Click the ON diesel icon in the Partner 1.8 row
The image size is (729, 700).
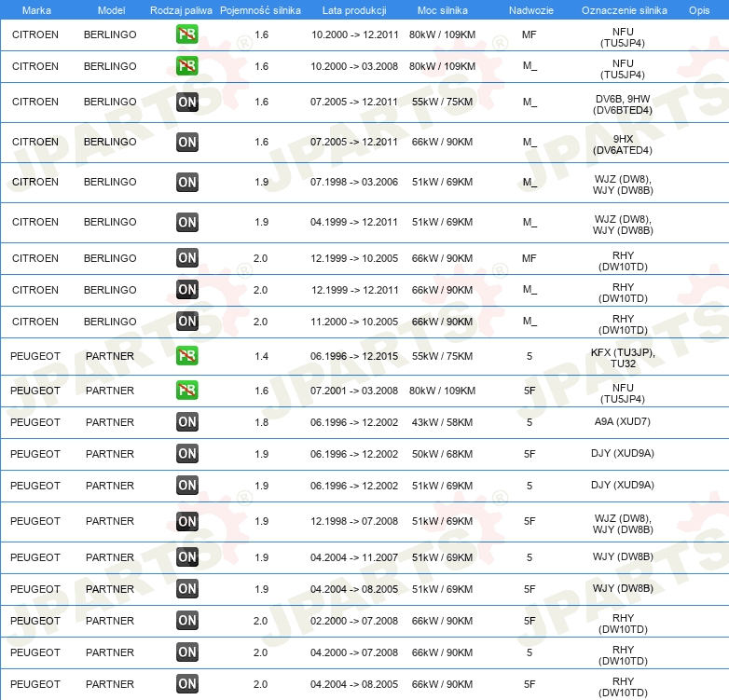point(186,422)
